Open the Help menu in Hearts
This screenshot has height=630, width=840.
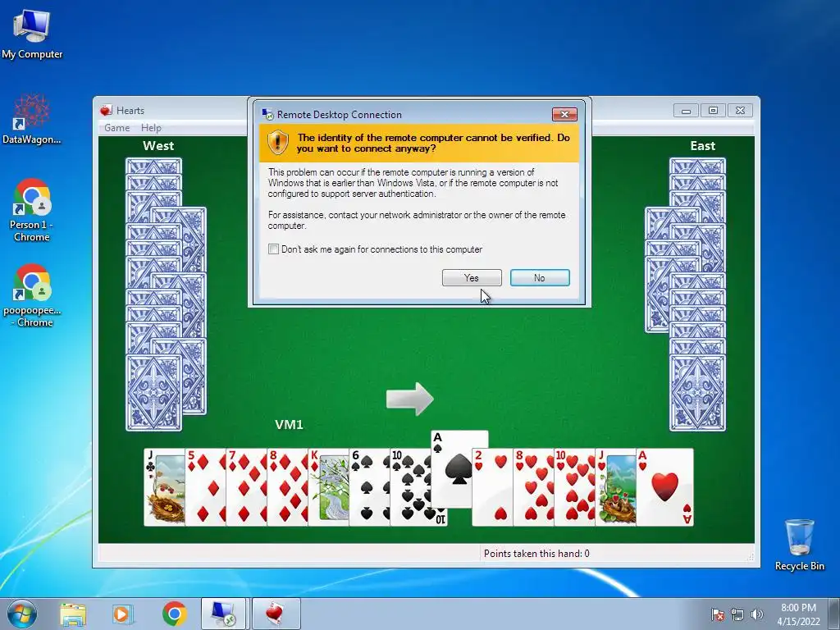coord(151,127)
